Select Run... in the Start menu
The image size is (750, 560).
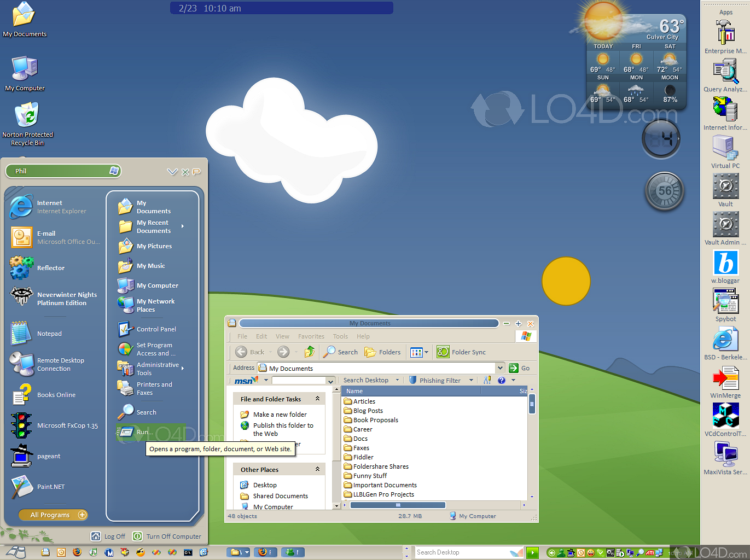coord(144,432)
